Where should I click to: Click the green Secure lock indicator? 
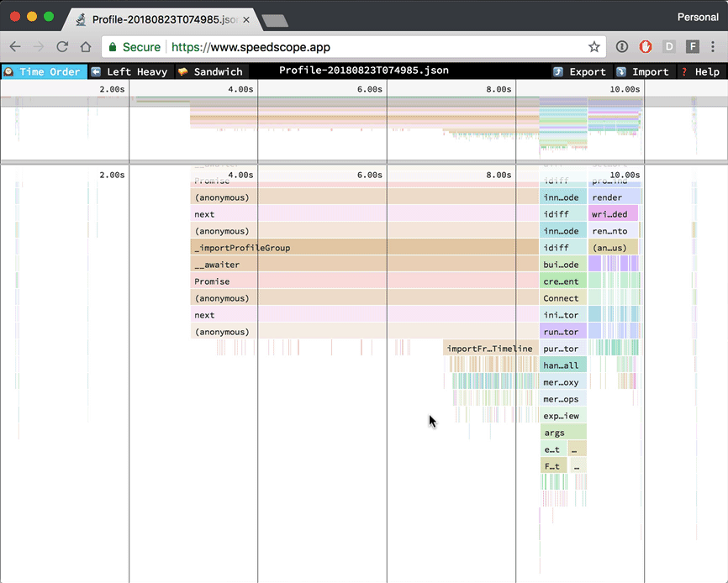click(x=135, y=47)
